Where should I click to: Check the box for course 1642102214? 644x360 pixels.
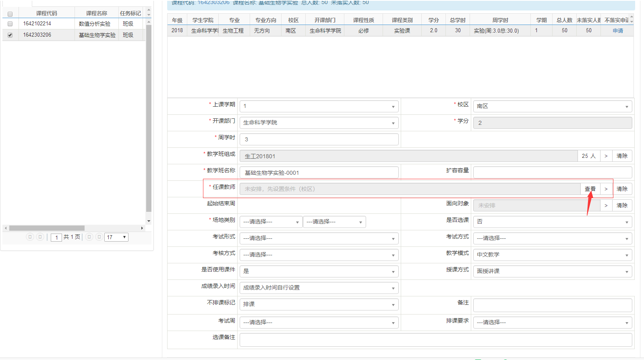click(10, 24)
